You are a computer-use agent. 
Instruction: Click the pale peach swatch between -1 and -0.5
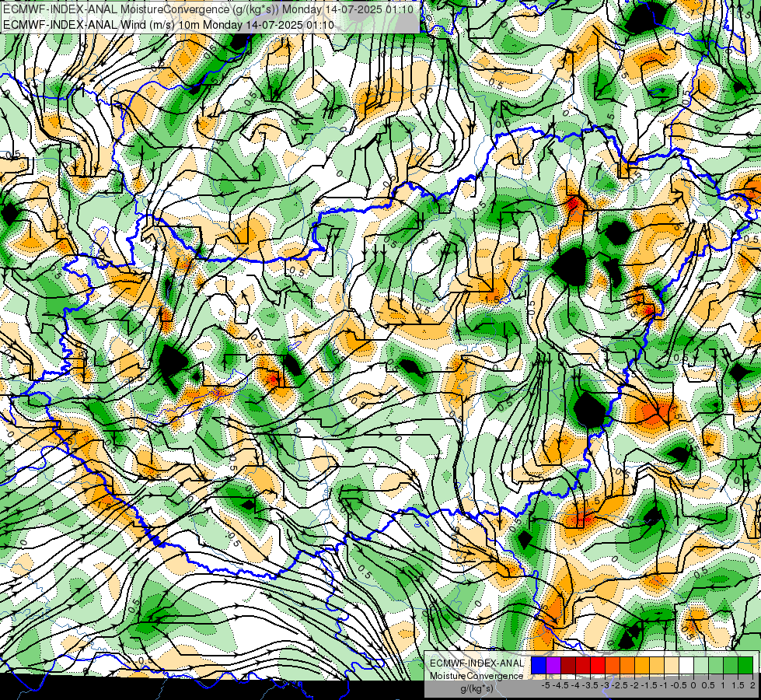click(x=672, y=665)
